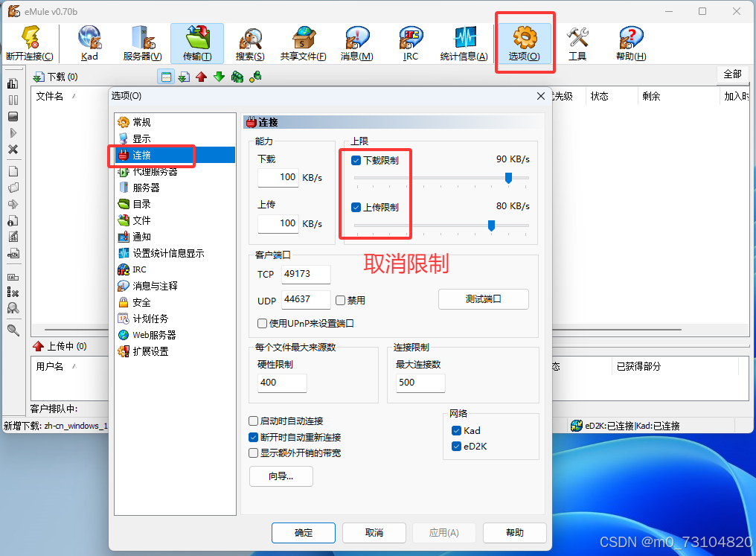
Task: Click the split window view icon
Action: (x=166, y=77)
